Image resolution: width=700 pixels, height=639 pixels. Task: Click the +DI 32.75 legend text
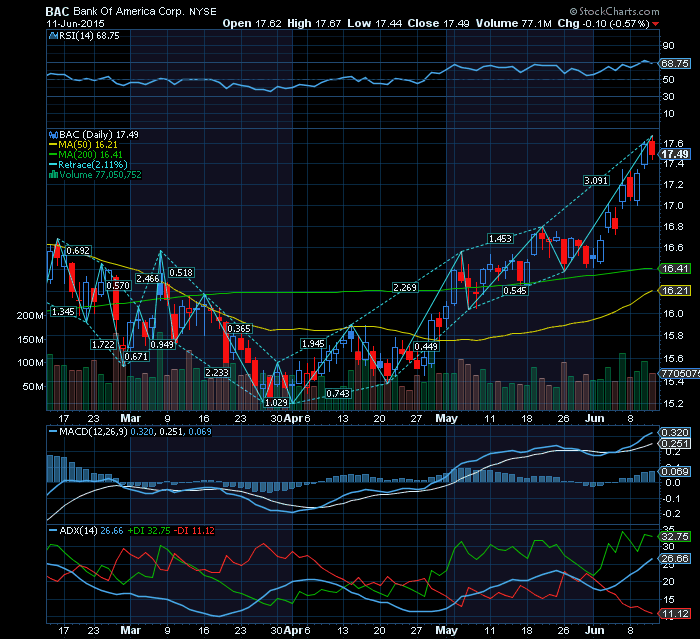(x=149, y=530)
